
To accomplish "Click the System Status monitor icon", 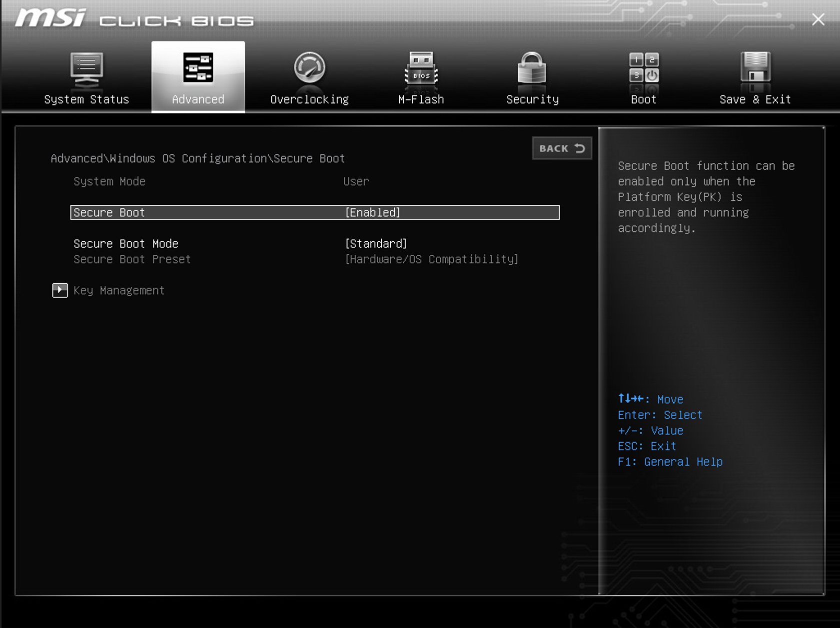I will coord(86,69).
